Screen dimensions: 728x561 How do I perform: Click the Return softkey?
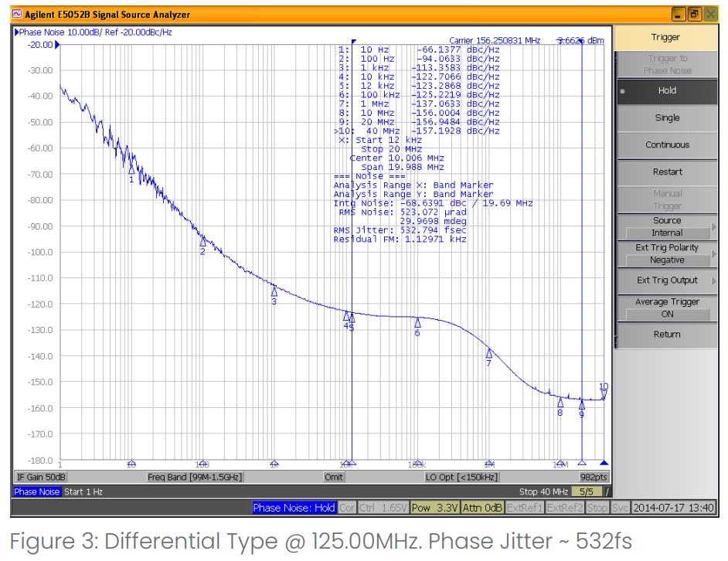coord(666,335)
